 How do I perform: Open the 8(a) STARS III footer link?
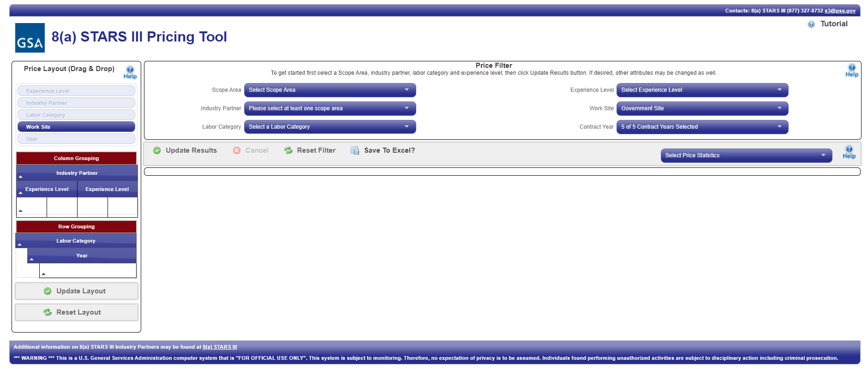tap(220, 347)
